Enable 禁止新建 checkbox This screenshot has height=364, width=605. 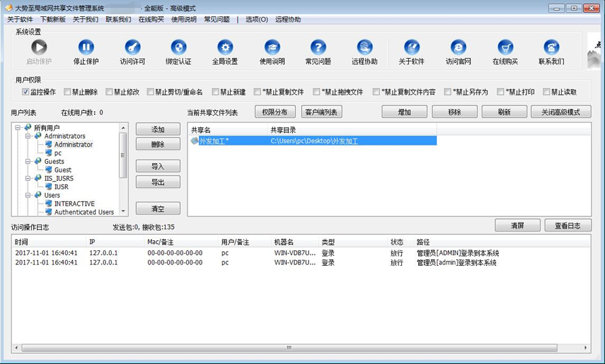215,92
